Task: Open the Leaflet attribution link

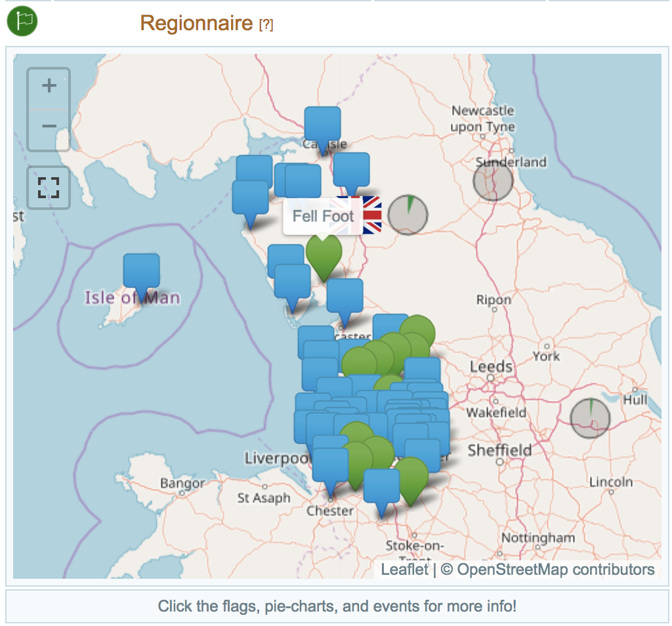Action: (404, 569)
